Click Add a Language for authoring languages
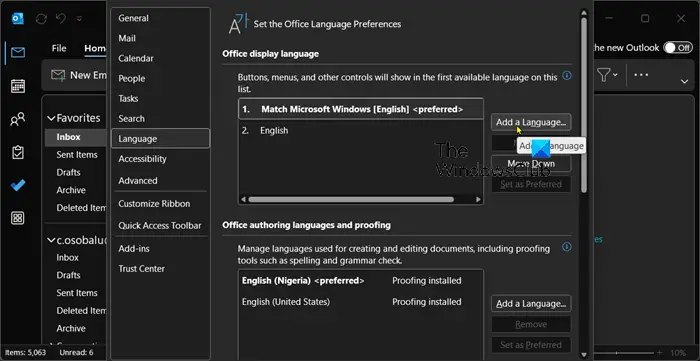The image size is (700, 361). [x=531, y=303]
